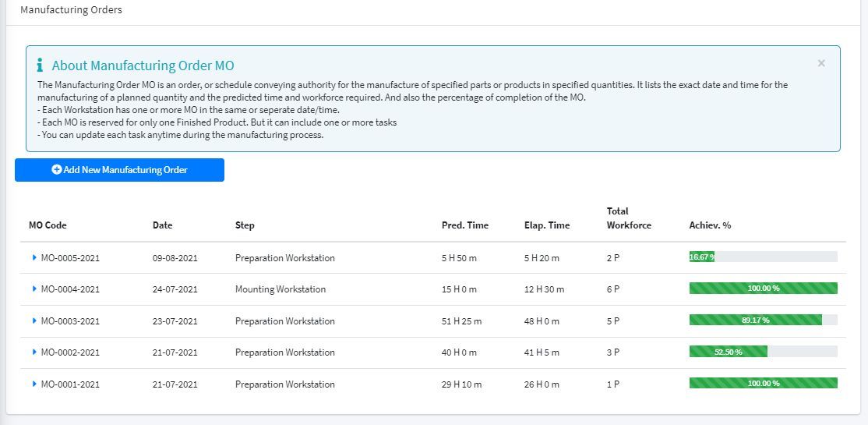The image size is (868, 425).
Task: Click the Manufacturing Orders panel title
Action: point(71,10)
